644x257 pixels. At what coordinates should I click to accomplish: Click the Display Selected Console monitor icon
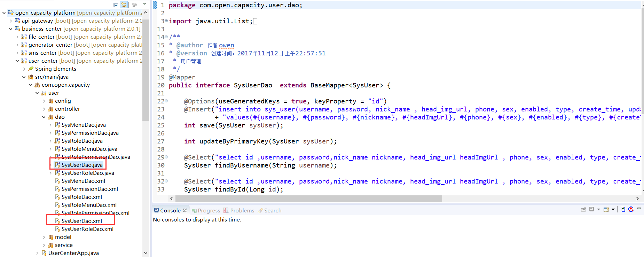[591, 209]
